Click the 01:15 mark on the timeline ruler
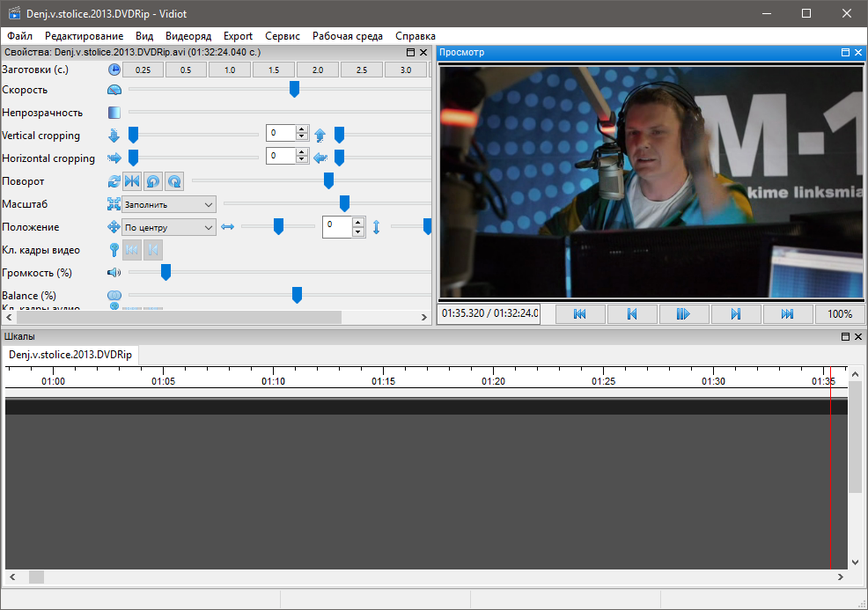This screenshot has width=868, height=610. [x=384, y=381]
